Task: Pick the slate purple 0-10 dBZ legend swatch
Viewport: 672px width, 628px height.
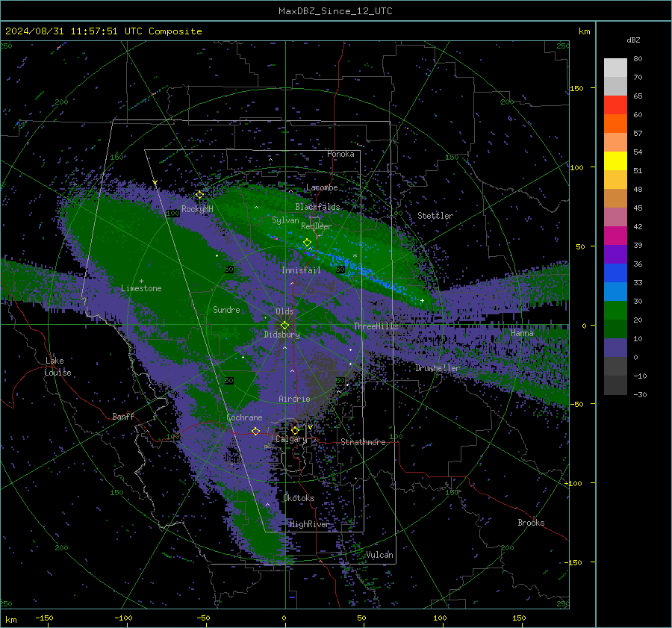Action: (x=615, y=348)
